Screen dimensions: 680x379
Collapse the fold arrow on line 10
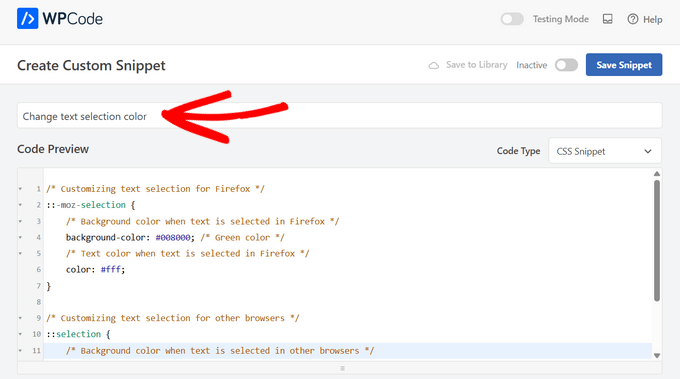pos(20,334)
